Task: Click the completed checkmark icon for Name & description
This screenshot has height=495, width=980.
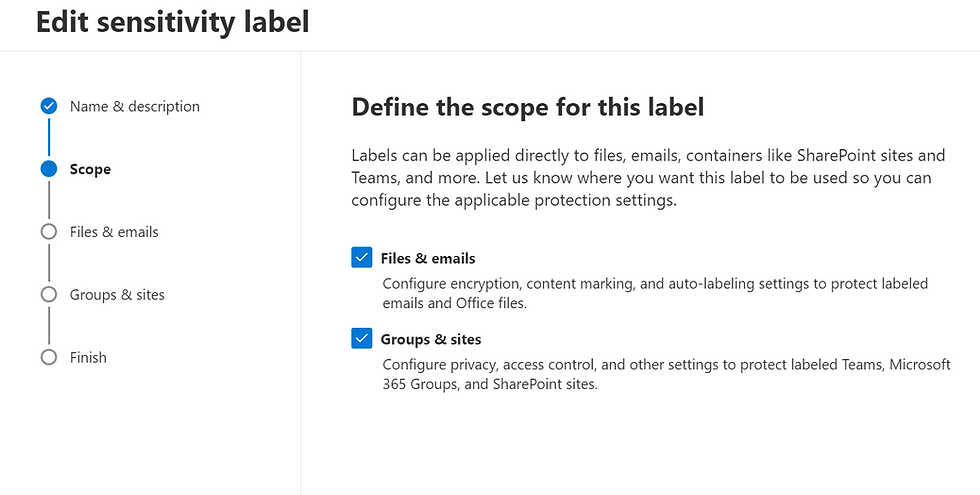Action: (49, 106)
